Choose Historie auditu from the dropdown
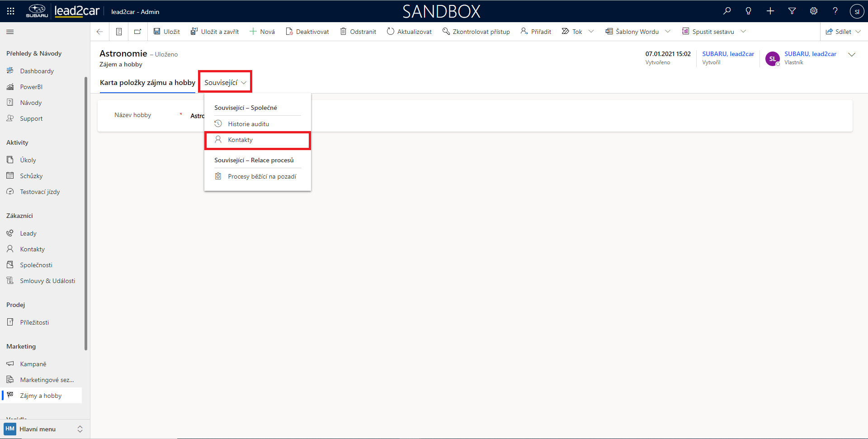This screenshot has height=439, width=868. [x=248, y=124]
